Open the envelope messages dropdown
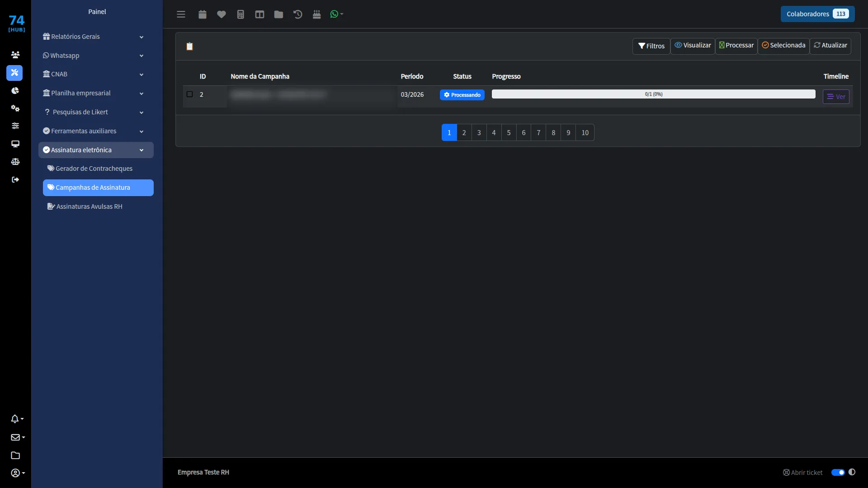The width and height of the screenshot is (868, 488). coord(18,437)
